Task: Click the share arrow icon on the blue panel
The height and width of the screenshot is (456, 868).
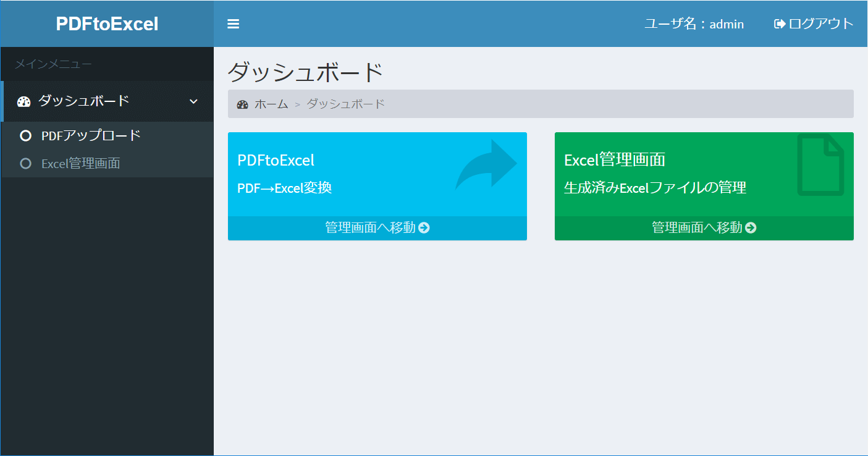Action: pos(491,164)
